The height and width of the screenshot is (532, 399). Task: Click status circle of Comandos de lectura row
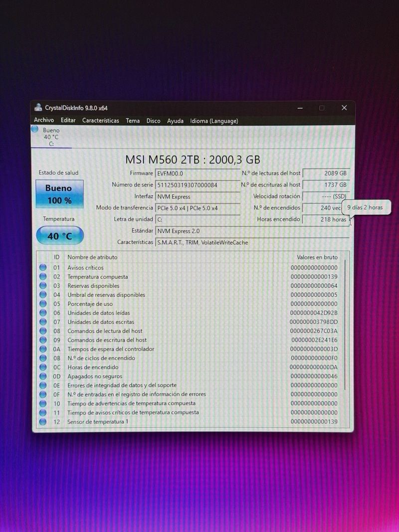(43, 331)
